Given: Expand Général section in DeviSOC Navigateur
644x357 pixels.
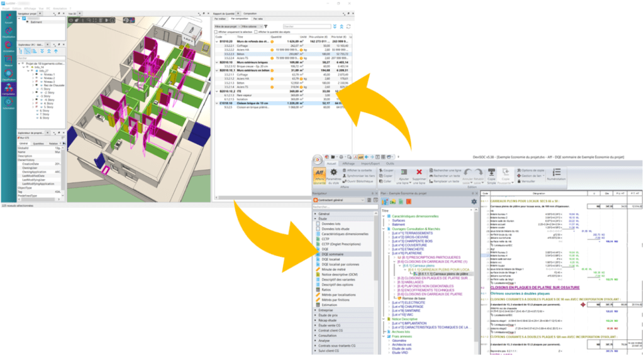Looking at the screenshot, I should (315, 214).
